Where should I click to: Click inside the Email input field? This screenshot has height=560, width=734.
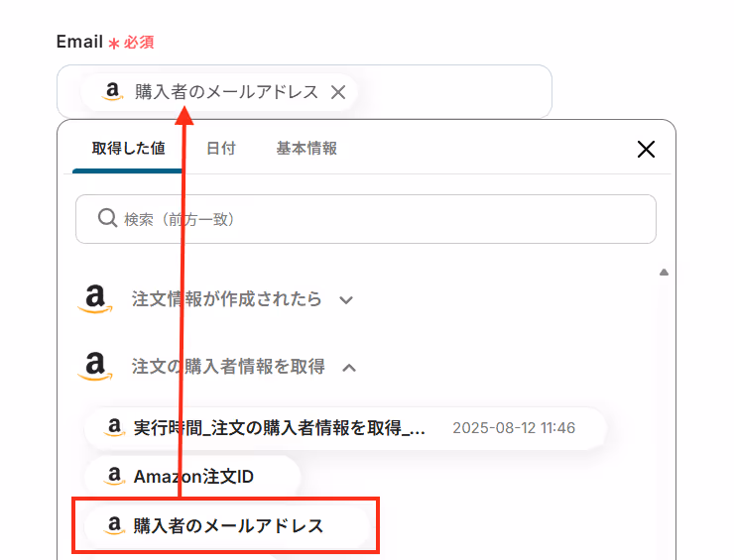click(x=305, y=92)
